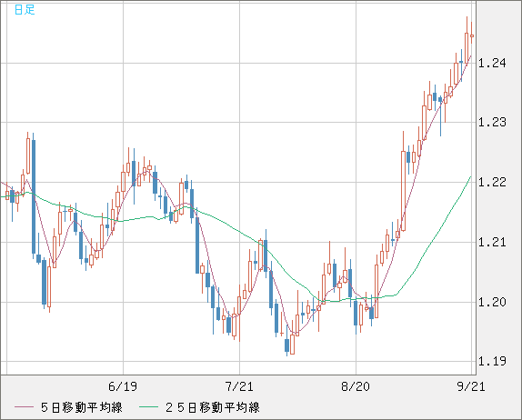Click the purple 5-day average legend line
This screenshot has width=522, height=420.
coord(24,407)
